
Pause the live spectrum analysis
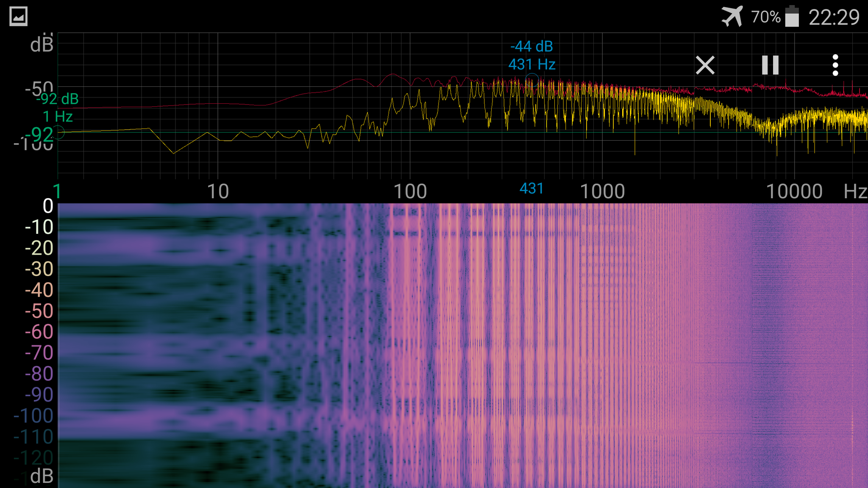tap(770, 65)
